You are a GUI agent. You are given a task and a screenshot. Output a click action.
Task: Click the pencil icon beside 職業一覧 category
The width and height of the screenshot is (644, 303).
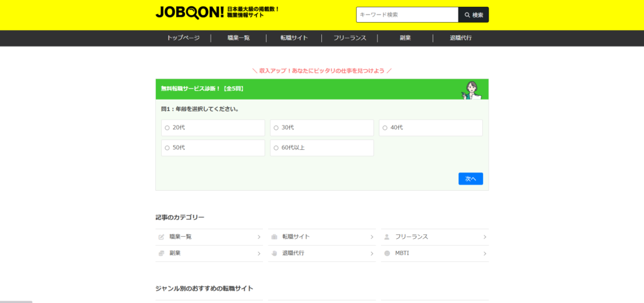click(x=162, y=237)
